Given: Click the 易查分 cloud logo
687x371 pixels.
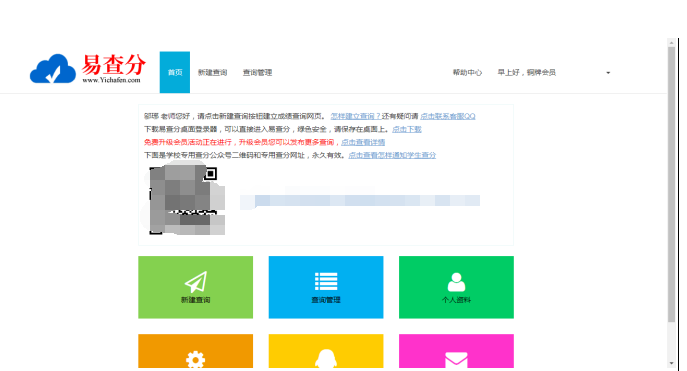Looking at the screenshot, I should pyautogui.click(x=88, y=68).
